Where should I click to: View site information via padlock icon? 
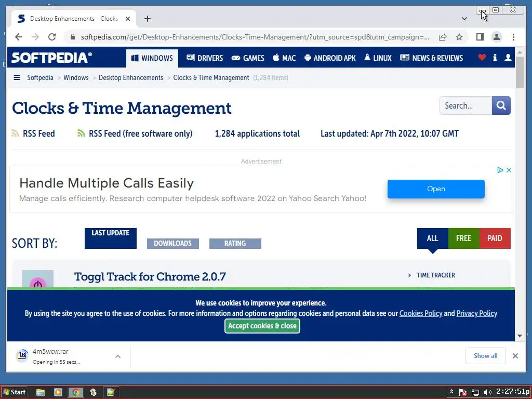click(x=72, y=37)
